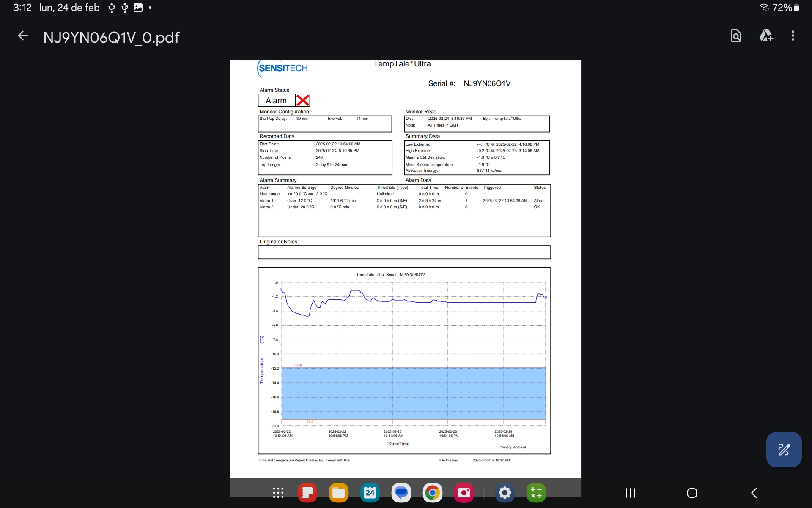This screenshot has height=508, width=812.
Task: Tap the orange -20.0 threshold label
Action: [x=309, y=422]
